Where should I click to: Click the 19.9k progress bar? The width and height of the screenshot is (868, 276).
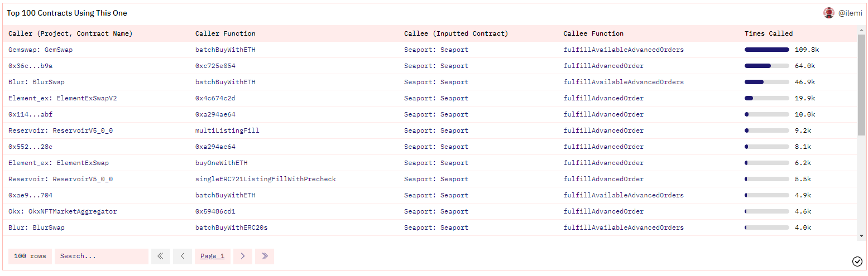click(x=767, y=98)
